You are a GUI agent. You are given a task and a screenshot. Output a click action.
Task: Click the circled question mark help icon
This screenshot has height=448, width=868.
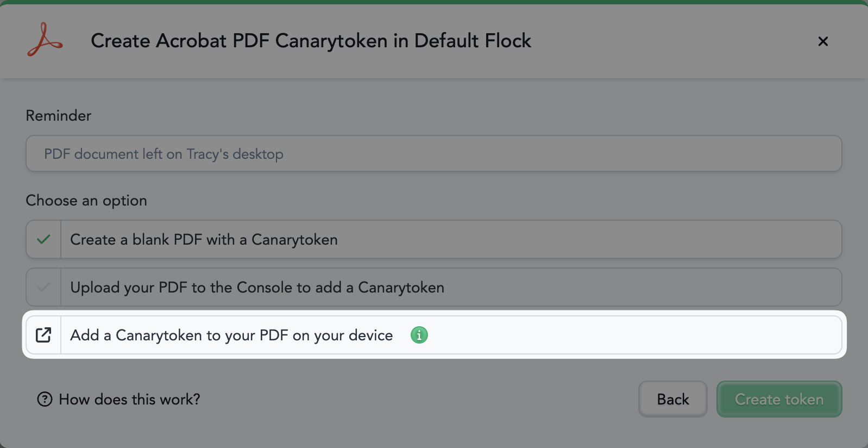point(45,399)
